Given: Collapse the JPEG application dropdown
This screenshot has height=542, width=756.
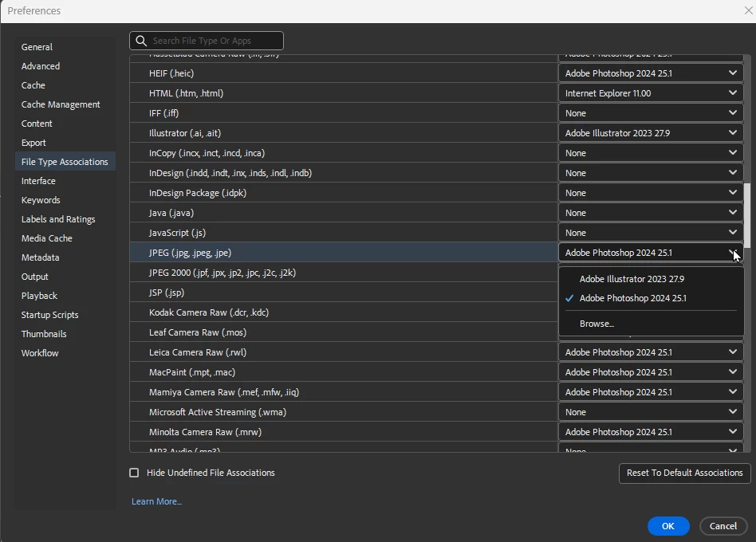Looking at the screenshot, I should (651, 253).
